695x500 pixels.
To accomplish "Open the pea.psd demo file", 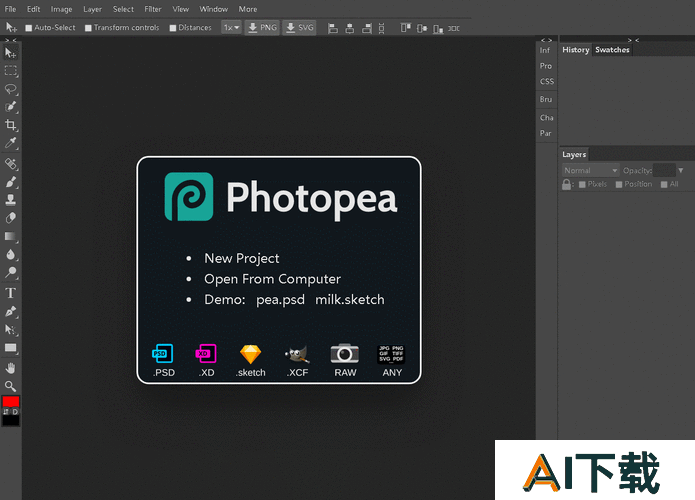I will point(280,300).
